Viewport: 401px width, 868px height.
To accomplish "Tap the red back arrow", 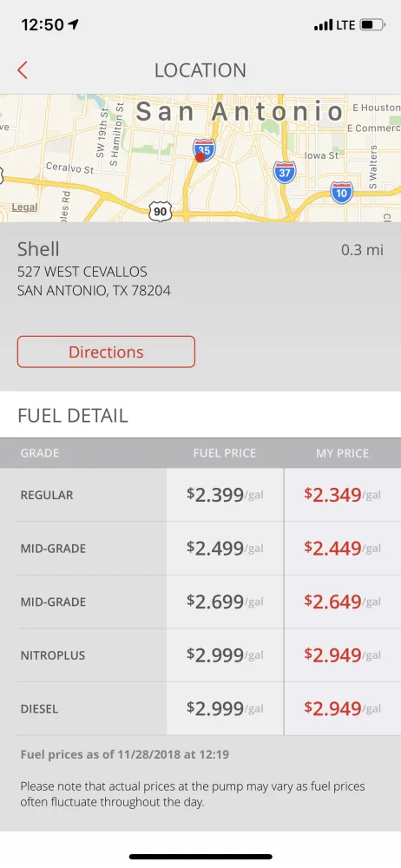I will pyautogui.click(x=23, y=70).
